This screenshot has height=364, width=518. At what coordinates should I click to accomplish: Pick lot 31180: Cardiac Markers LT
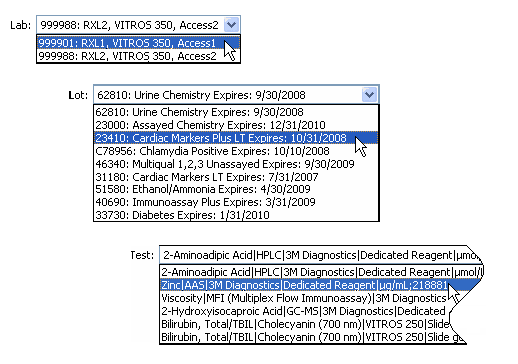236,177
